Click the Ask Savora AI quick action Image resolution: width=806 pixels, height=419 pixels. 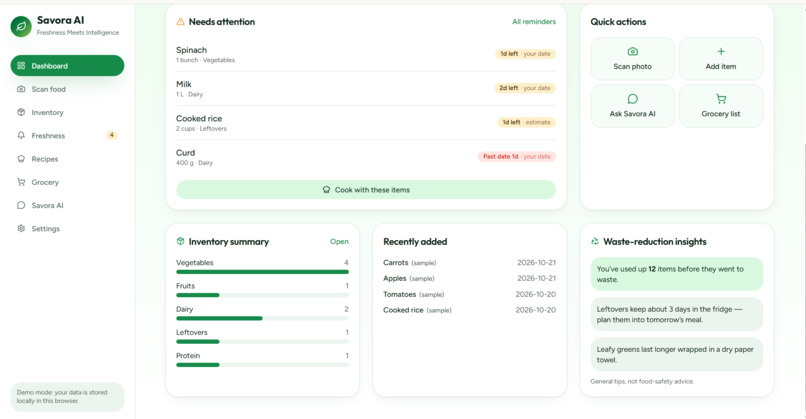click(x=633, y=106)
